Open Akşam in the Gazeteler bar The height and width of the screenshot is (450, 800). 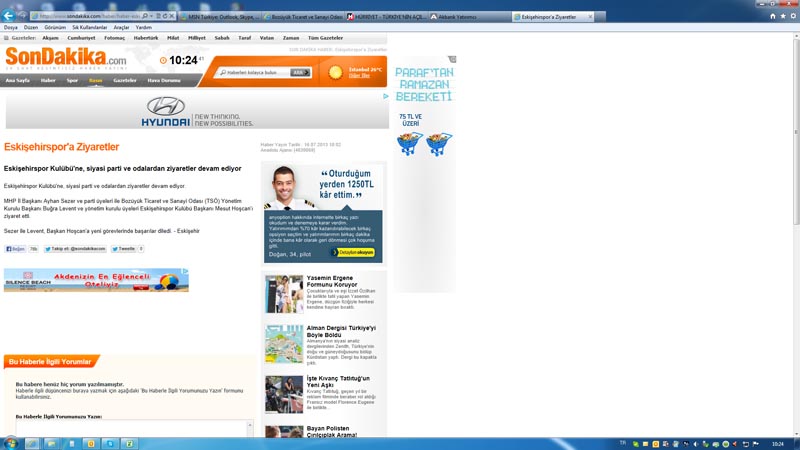pyautogui.click(x=50, y=38)
